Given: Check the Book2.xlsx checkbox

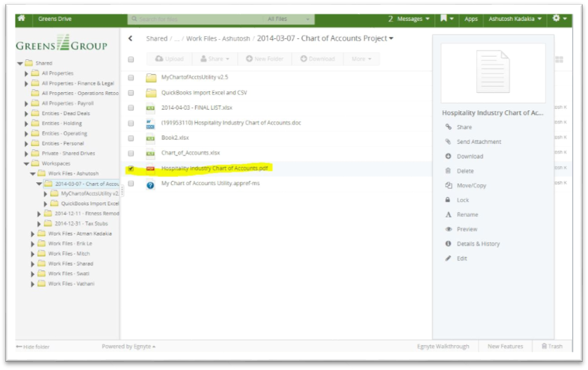Looking at the screenshot, I should 131,138.
